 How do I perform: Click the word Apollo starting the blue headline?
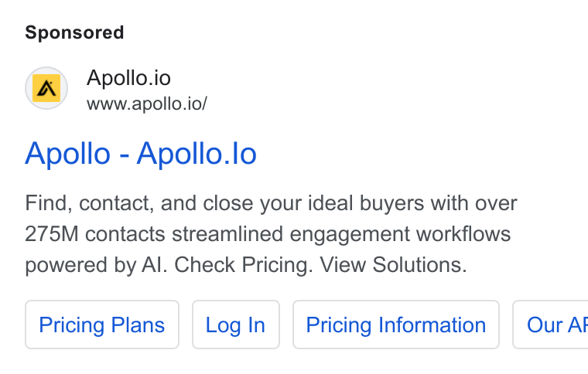67,154
